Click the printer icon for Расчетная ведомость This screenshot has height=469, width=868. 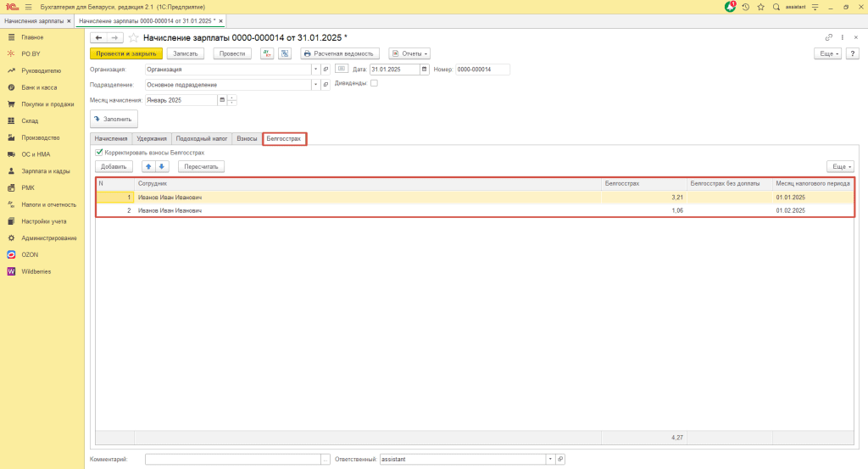click(x=307, y=53)
